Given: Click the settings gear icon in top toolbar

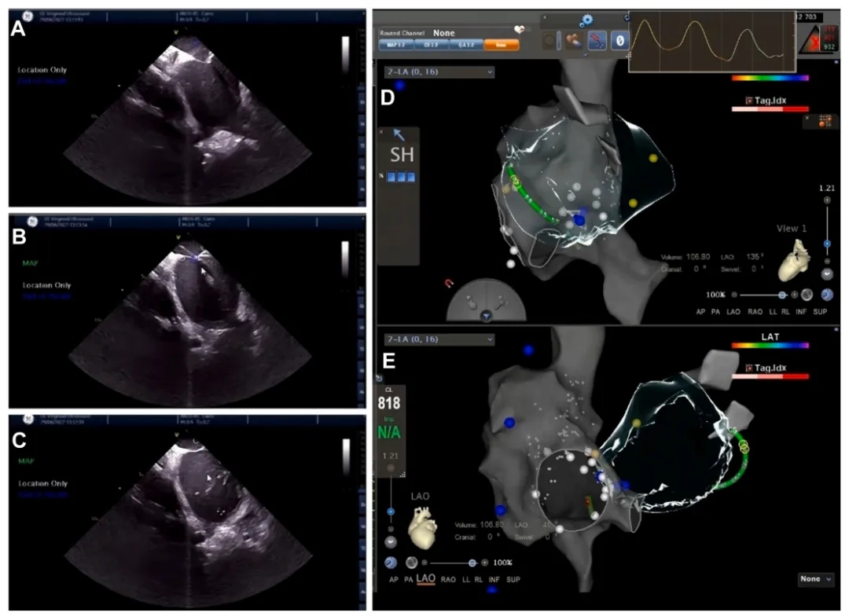Looking at the screenshot, I should (586, 20).
